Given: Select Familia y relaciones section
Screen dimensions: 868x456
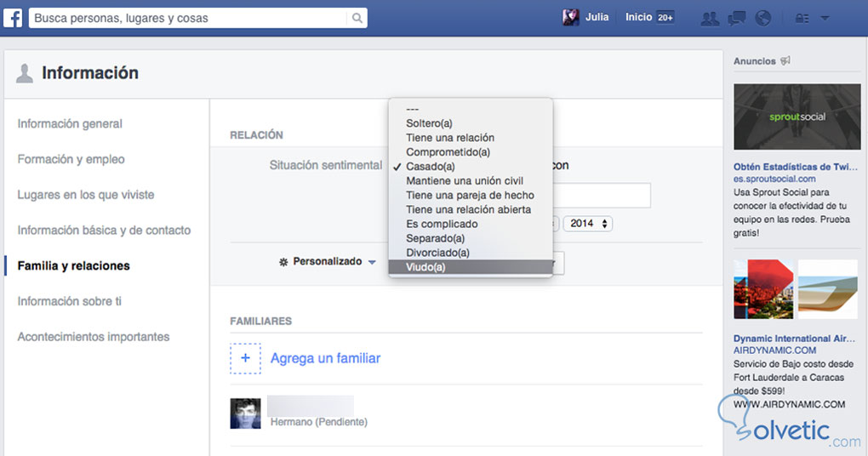Looking at the screenshot, I should pyautogui.click(x=74, y=265).
